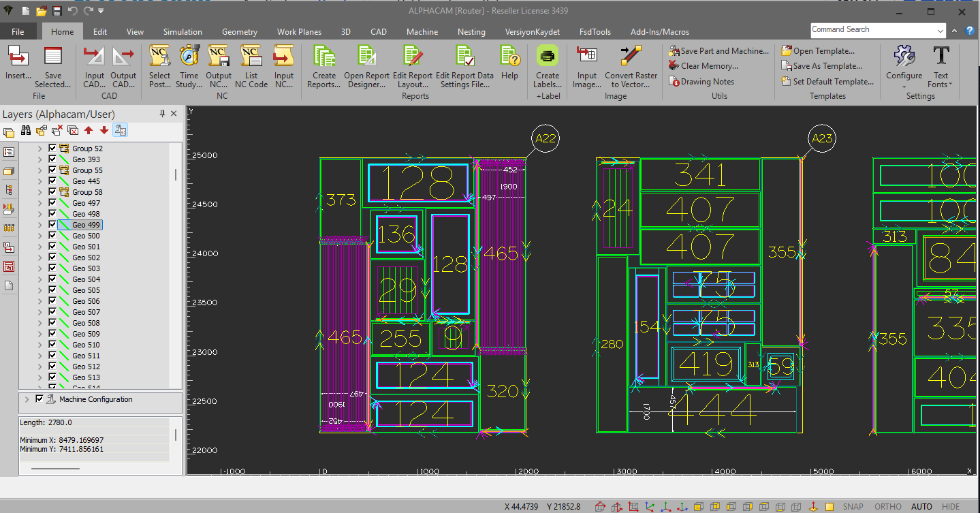Click the Insert file icon

[18, 57]
